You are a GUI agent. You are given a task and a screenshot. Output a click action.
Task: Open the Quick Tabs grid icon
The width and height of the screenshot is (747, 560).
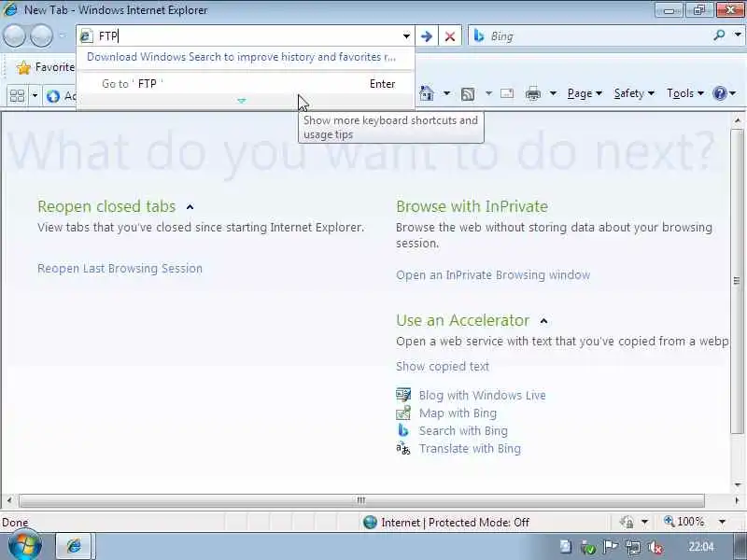click(17, 96)
